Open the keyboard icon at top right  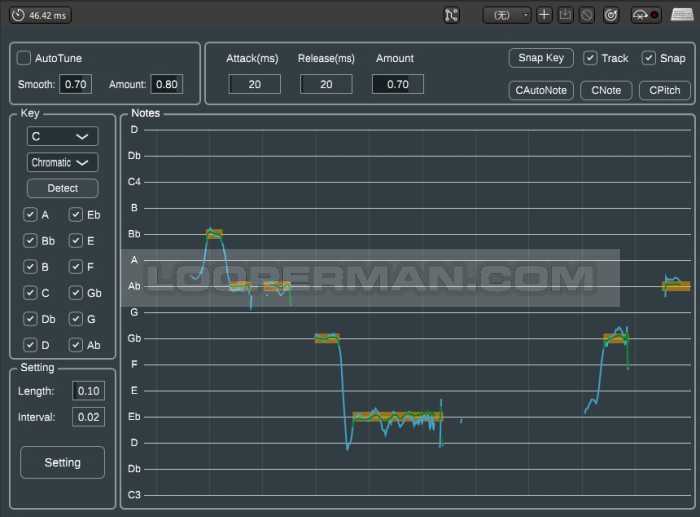(683, 15)
